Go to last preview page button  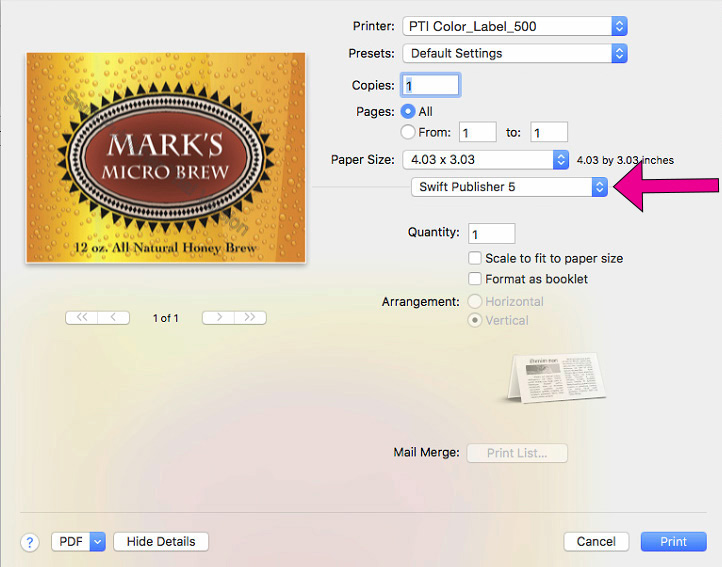pos(250,318)
